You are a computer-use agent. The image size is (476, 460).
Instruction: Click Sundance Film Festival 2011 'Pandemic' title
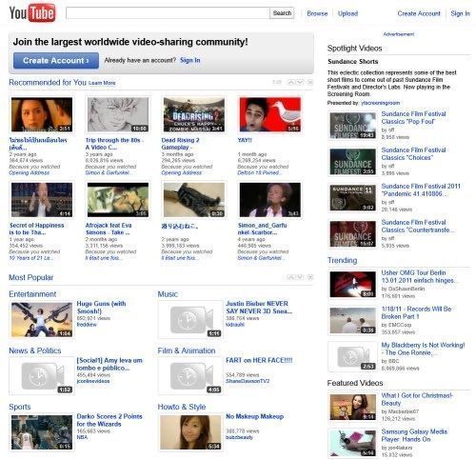[x=421, y=190]
